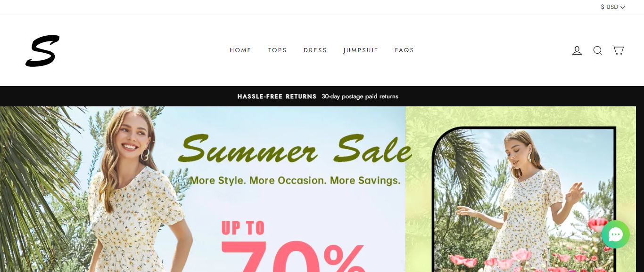This screenshot has width=644, height=272.
Task: Click the magnifying glass search icon
Action: click(x=598, y=50)
